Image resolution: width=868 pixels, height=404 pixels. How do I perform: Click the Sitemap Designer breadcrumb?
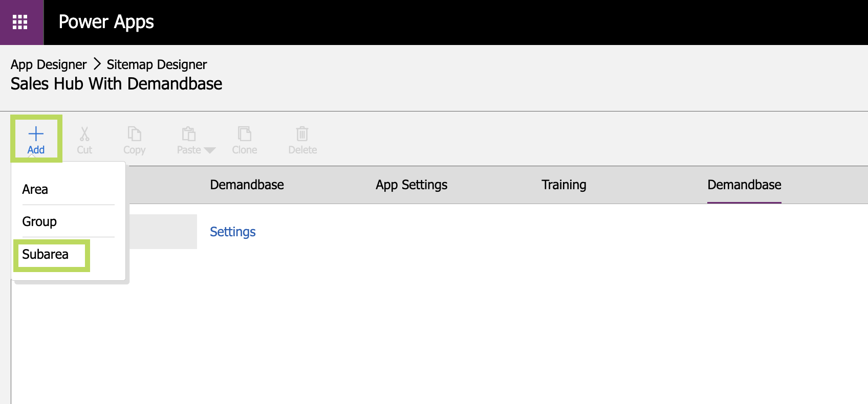point(157,64)
